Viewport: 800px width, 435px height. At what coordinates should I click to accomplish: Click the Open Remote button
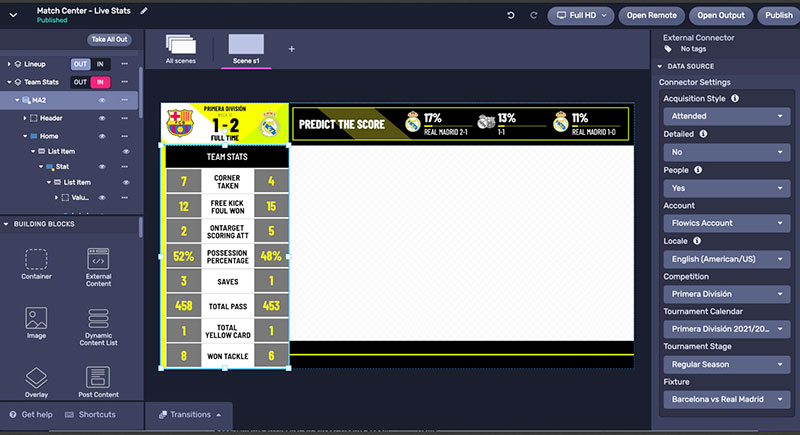tap(652, 15)
